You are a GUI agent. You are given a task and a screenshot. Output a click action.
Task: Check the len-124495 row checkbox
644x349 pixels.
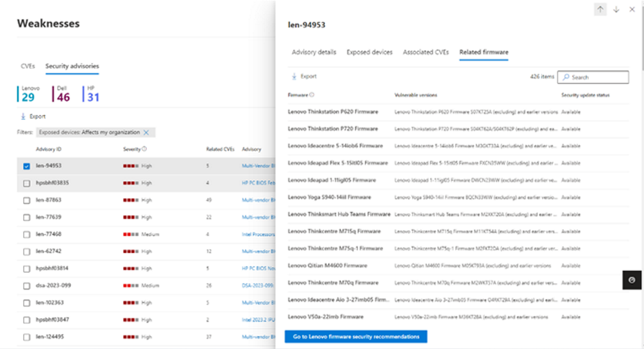coord(26,337)
